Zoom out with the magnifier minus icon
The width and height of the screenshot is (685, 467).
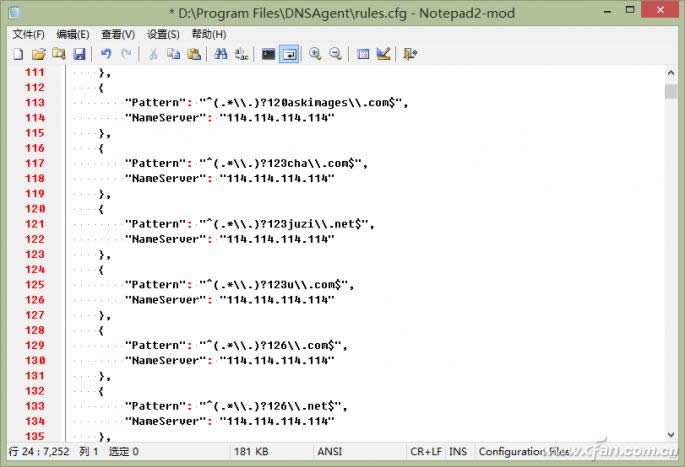[335, 54]
